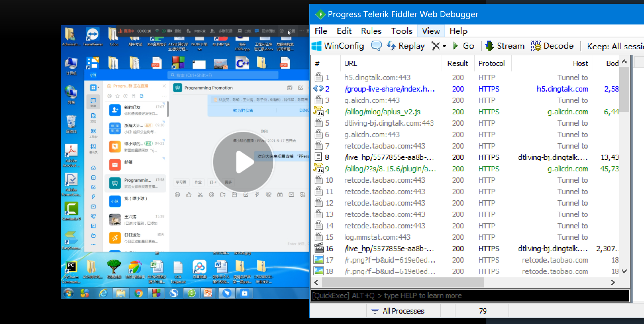Viewport: 644px width, 324px height.
Task: Open the Rules menu
Action: coord(371,31)
